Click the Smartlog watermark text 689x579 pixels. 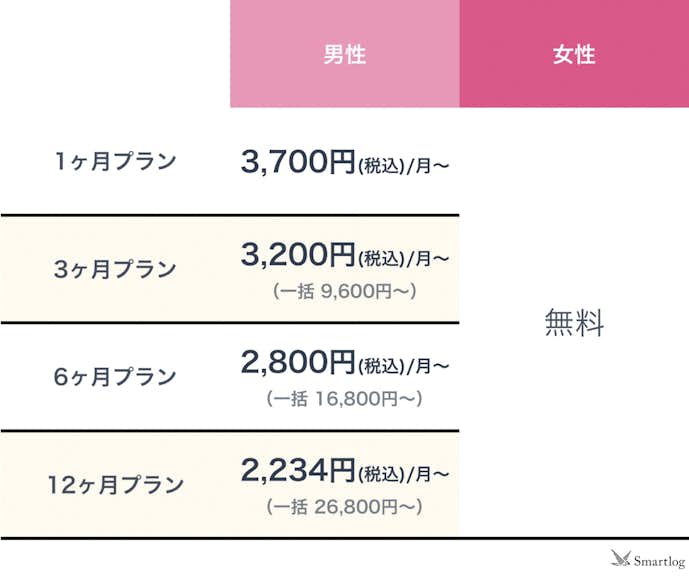[659, 562]
